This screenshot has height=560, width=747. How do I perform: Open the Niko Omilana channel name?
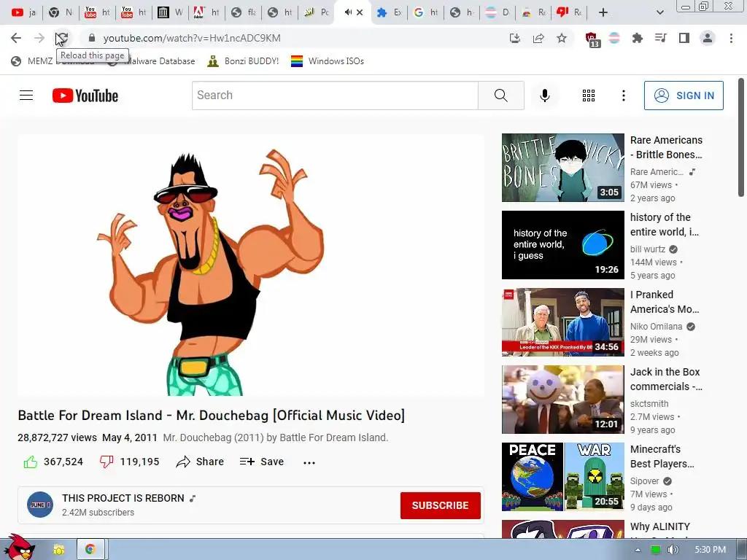pos(656,326)
